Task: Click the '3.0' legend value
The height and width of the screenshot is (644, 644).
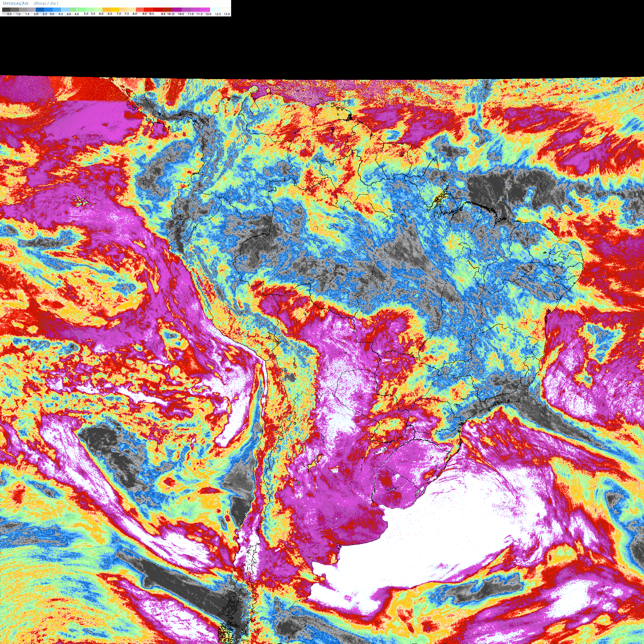Action: click(x=52, y=14)
